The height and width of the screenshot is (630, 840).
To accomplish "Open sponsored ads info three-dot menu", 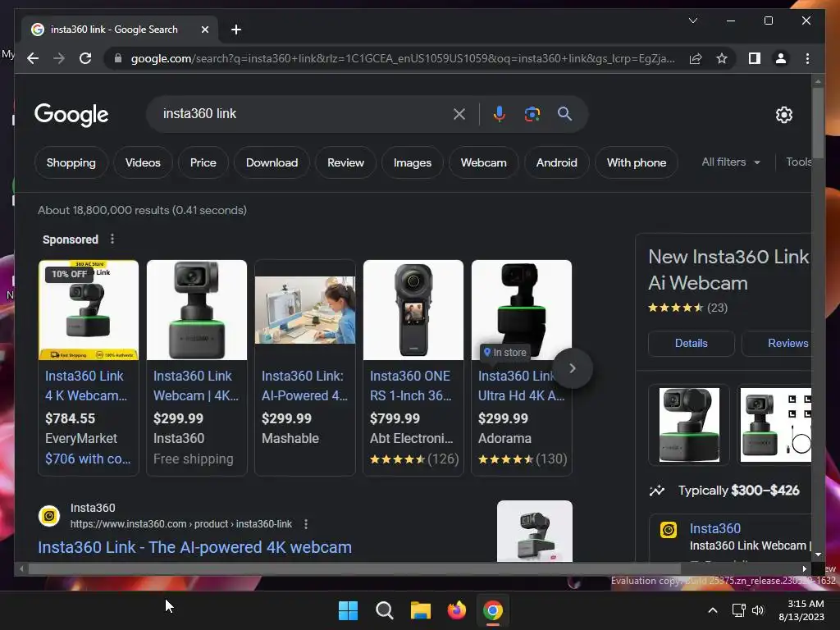I will point(112,239).
